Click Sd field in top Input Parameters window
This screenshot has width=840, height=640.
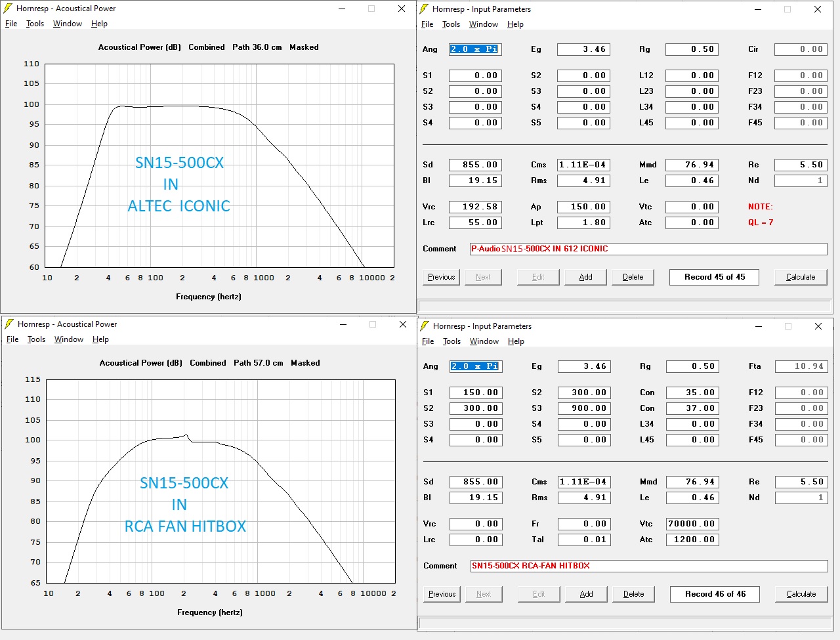point(476,165)
